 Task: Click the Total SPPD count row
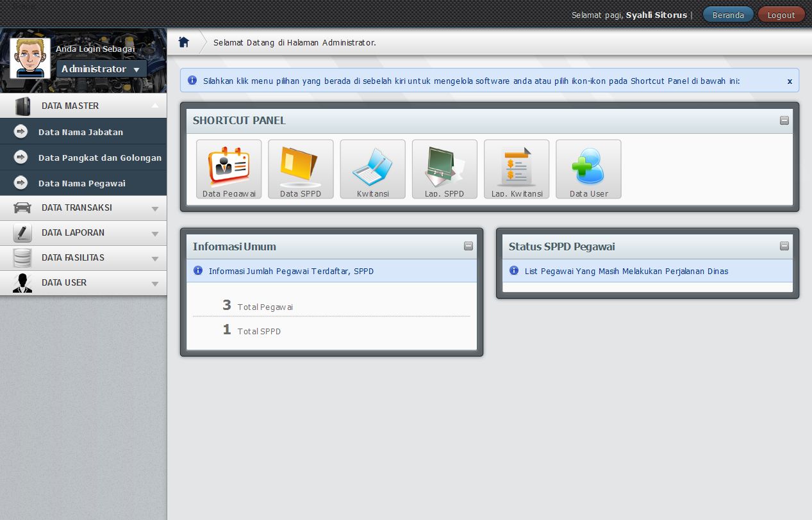(331, 330)
